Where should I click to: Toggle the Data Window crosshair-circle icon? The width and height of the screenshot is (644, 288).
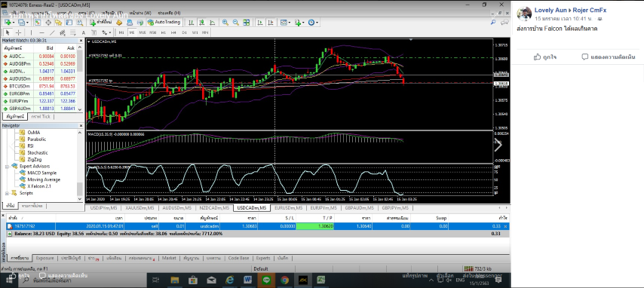click(x=48, y=22)
